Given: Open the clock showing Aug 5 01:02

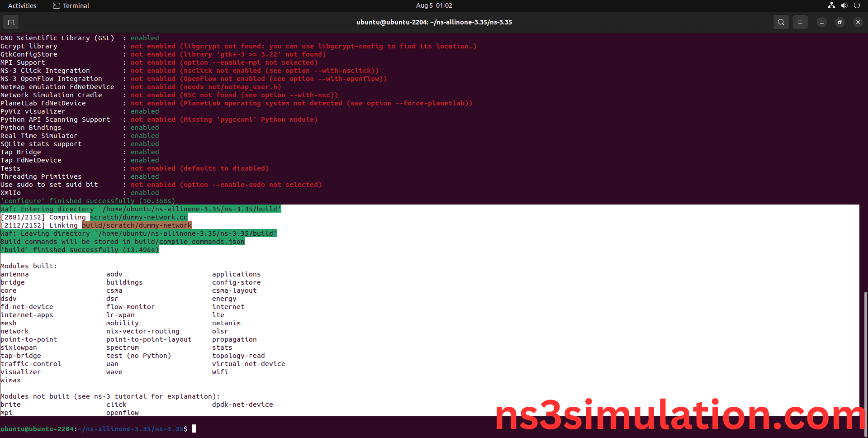Looking at the screenshot, I should (434, 5).
